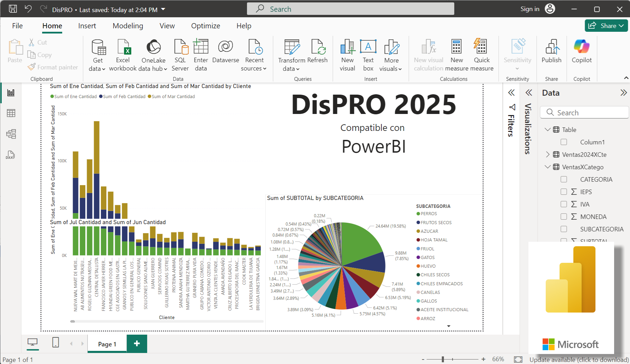
Task: Click Fit to page icon
Action: pos(518,360)
